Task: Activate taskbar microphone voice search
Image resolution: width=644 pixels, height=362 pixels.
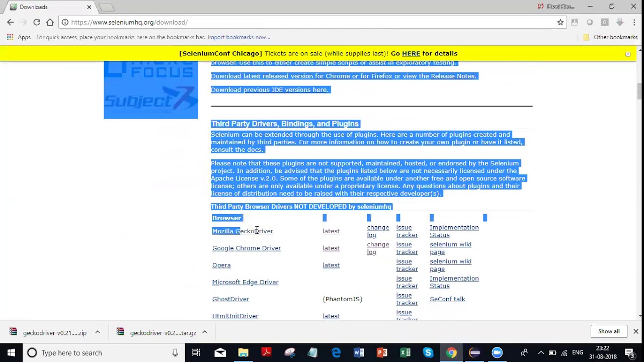Action: click(175, 352)
